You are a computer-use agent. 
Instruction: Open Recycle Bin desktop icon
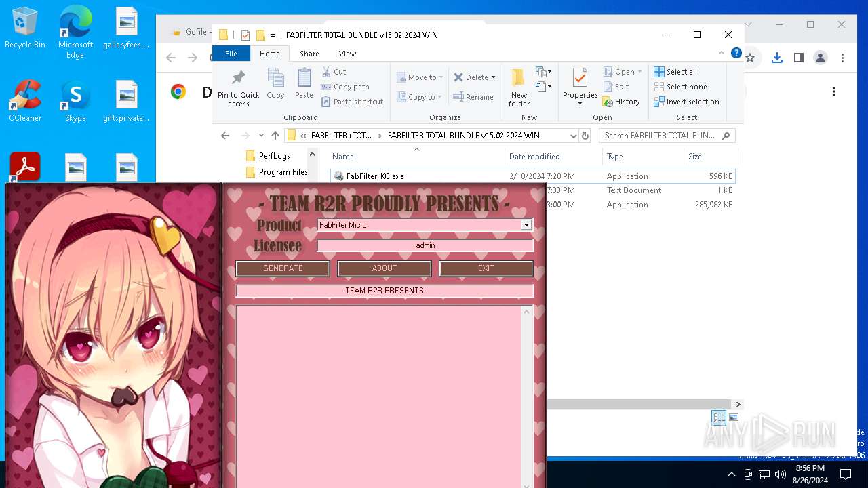point(25,28)
